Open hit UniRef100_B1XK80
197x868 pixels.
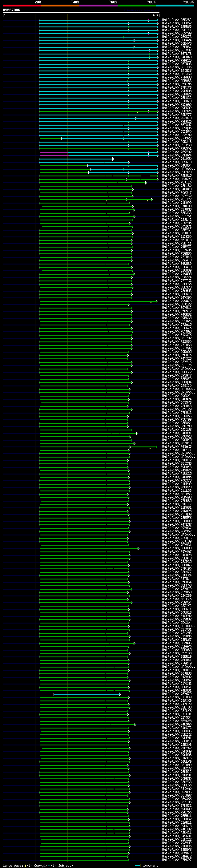(x=177, y=236)
